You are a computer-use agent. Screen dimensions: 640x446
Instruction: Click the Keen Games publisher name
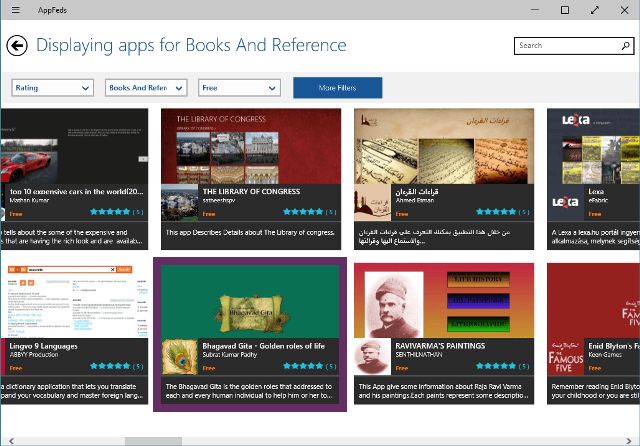click(x=605, y=355)
